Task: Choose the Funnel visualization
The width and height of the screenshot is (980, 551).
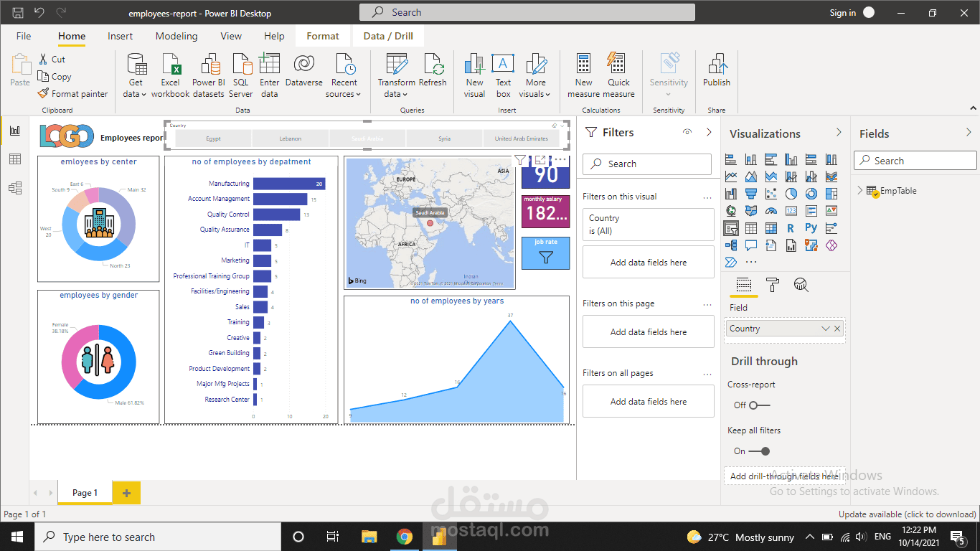Action: coord(751,194)
